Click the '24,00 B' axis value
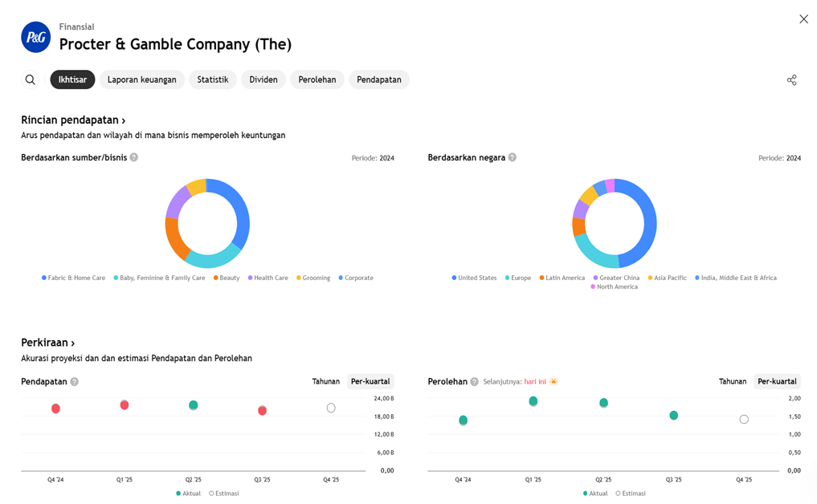 click(x=384, y=398)
